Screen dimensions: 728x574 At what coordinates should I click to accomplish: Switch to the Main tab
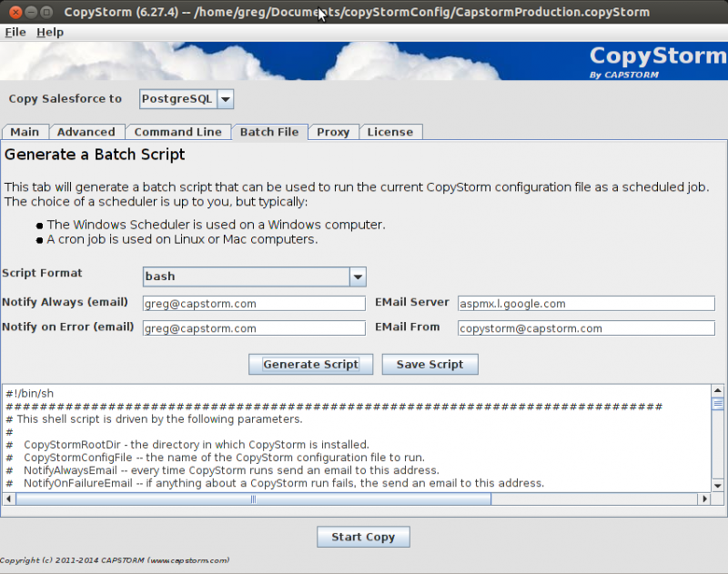coord(25,132)
